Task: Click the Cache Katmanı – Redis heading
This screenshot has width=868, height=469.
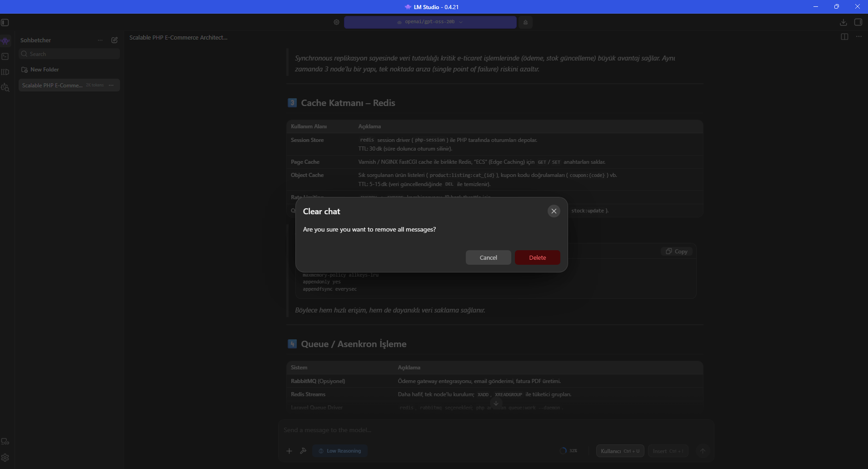Action: pyautogui.click(x=348, y=103)
